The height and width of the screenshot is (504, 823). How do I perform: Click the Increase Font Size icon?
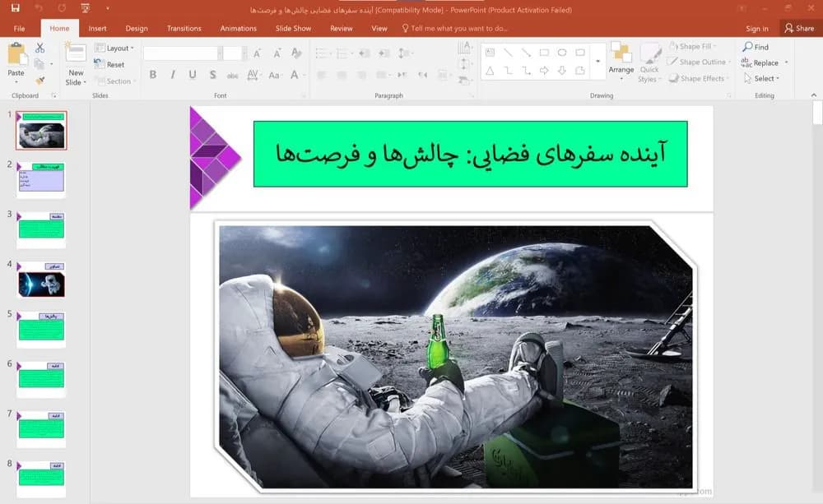(258, 53)
